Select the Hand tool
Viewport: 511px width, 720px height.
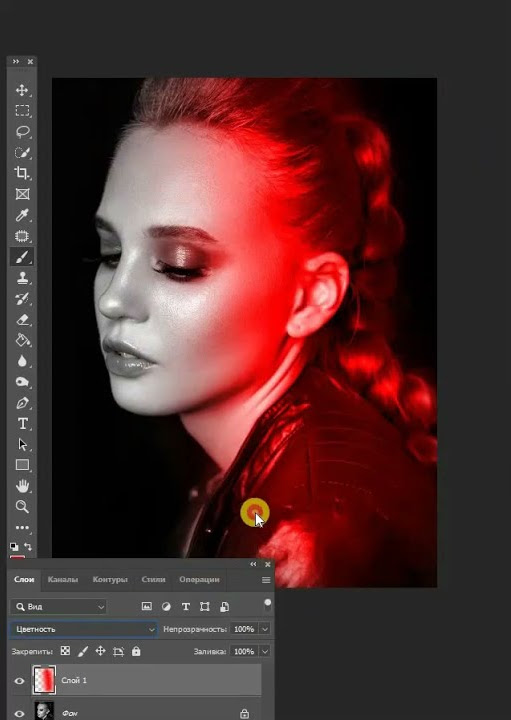pos(22,486)
